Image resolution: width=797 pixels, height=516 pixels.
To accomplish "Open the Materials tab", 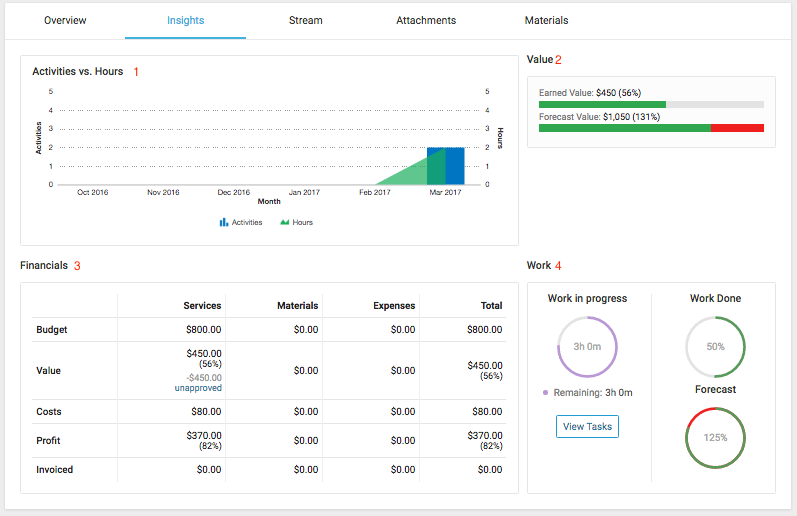I will 546,20.
